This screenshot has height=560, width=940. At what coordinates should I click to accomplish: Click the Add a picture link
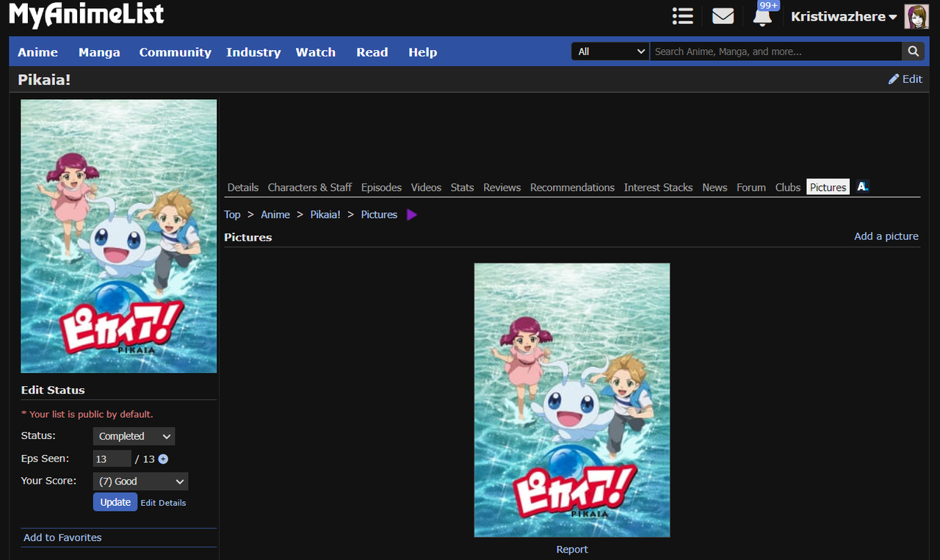coord(886,236)
